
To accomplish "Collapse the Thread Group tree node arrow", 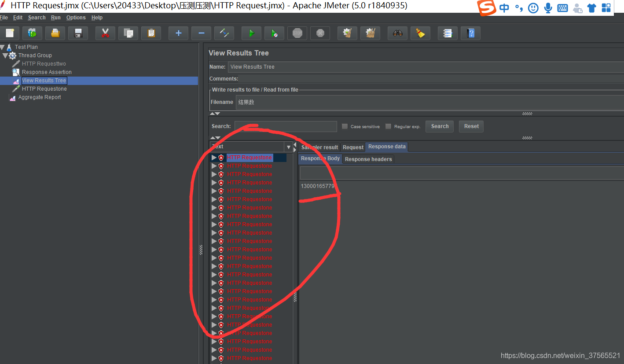I will [5, 55].
